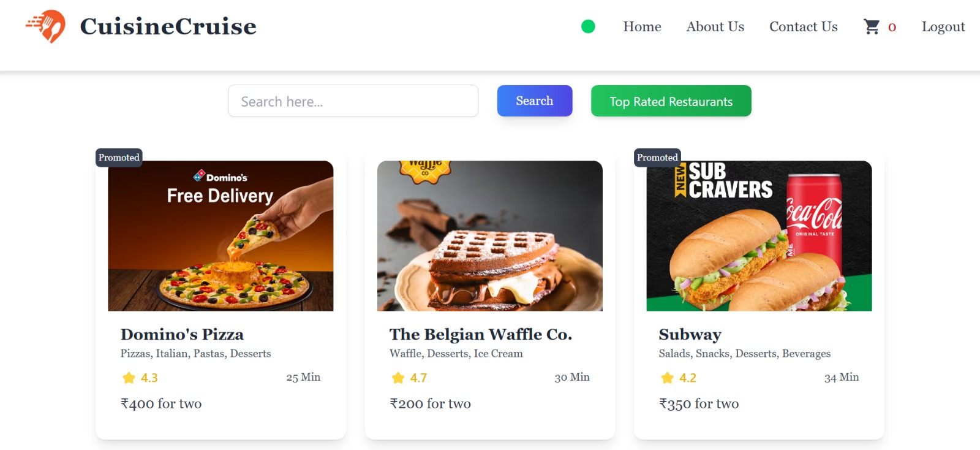The height and width of the screenshot is (450, 980).
Task: Click the green online status dot
Action: click(x=588, y=26)
